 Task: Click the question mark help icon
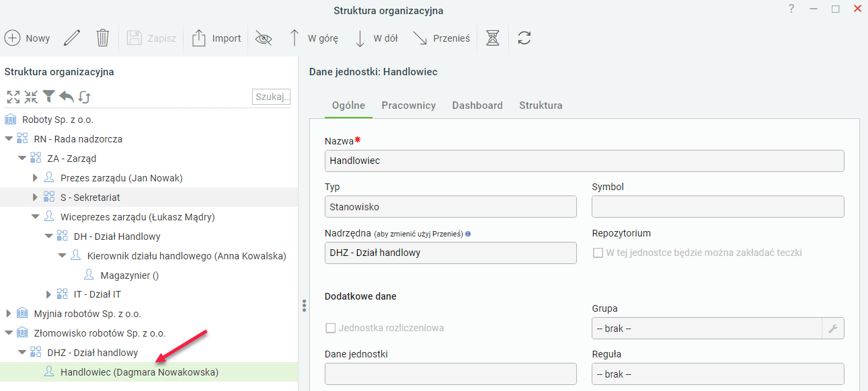(x=791, y=9)
